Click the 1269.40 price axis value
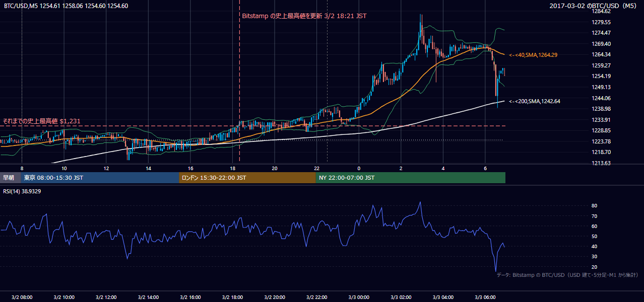This screenshot has height=302, width=644. pyautogui.click(x=602, y=44)
